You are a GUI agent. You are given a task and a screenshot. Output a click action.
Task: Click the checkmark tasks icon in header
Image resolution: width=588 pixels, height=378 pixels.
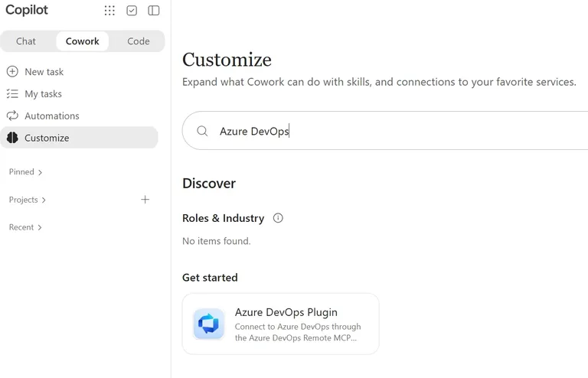point(132,11)
